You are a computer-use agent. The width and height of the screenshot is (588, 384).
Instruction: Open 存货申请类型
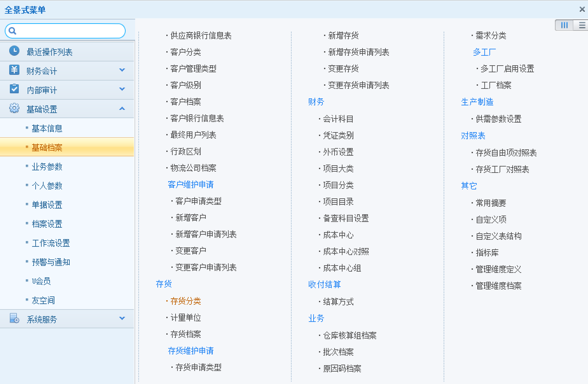pos(198,367)
